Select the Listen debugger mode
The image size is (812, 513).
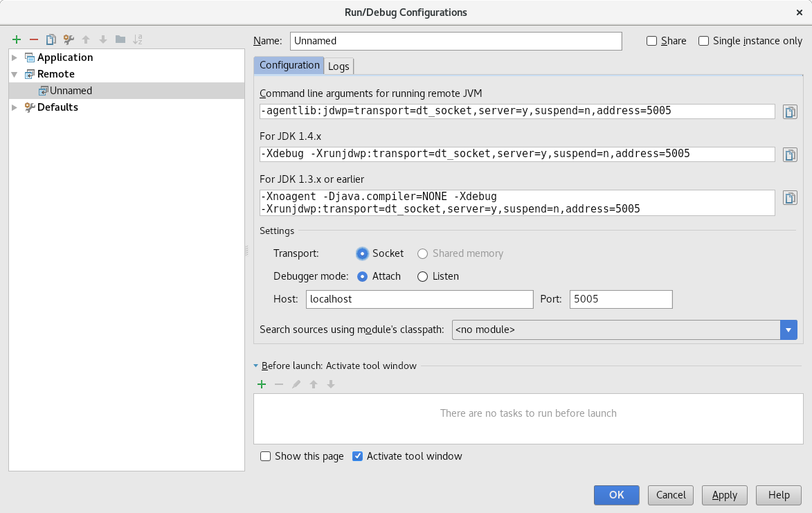(422, 276)
